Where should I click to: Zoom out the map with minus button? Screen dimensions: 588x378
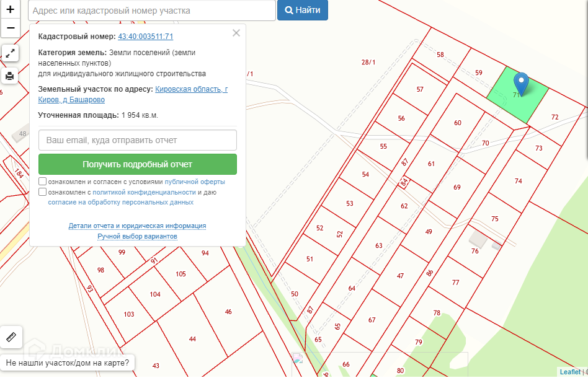pos(10,28)
